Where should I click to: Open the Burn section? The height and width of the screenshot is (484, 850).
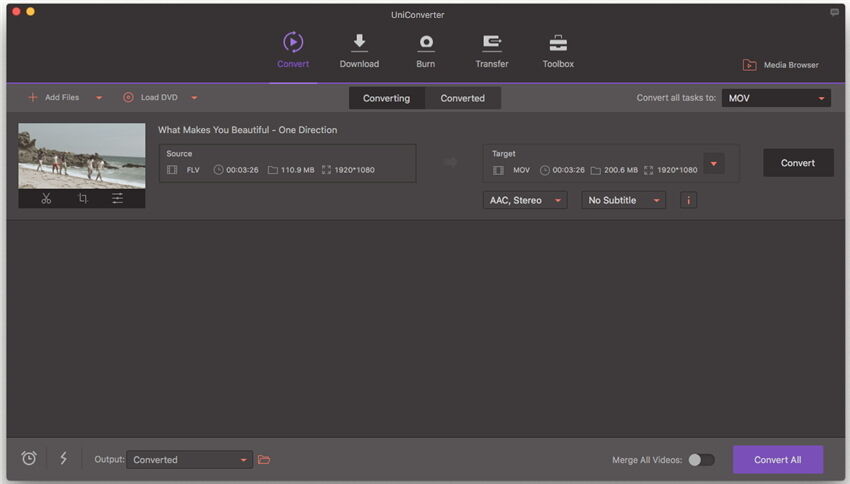426,51
